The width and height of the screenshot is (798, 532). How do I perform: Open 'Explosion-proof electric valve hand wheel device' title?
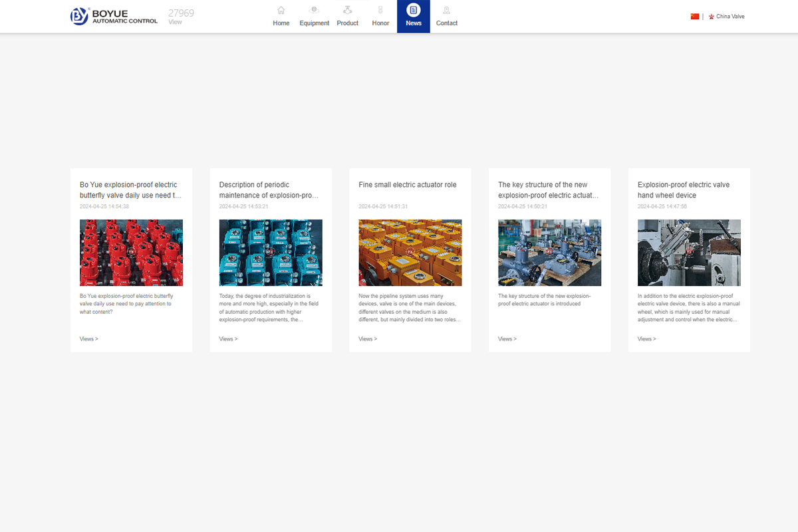click(x=683, y=190)
